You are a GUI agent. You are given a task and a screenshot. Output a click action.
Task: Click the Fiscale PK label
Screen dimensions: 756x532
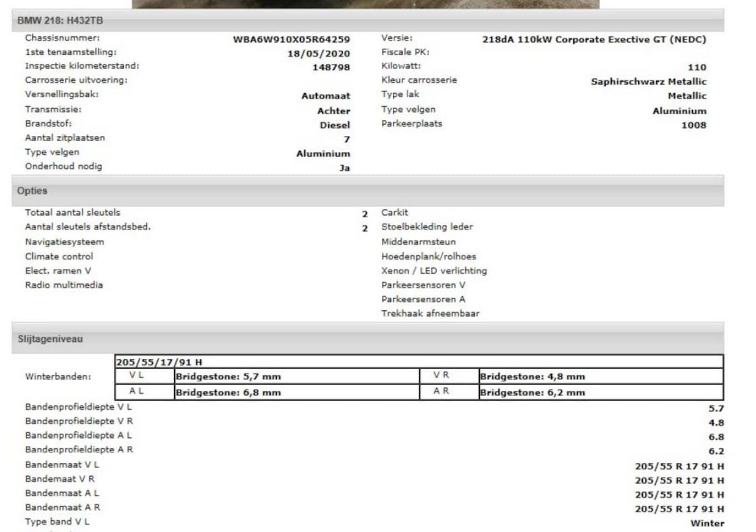(x=405, y=52)
